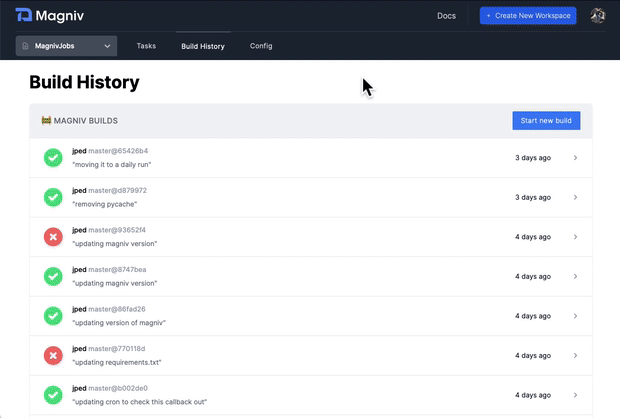620x418 pixels.
Task: Start a new build
Action: coord(546,121)
